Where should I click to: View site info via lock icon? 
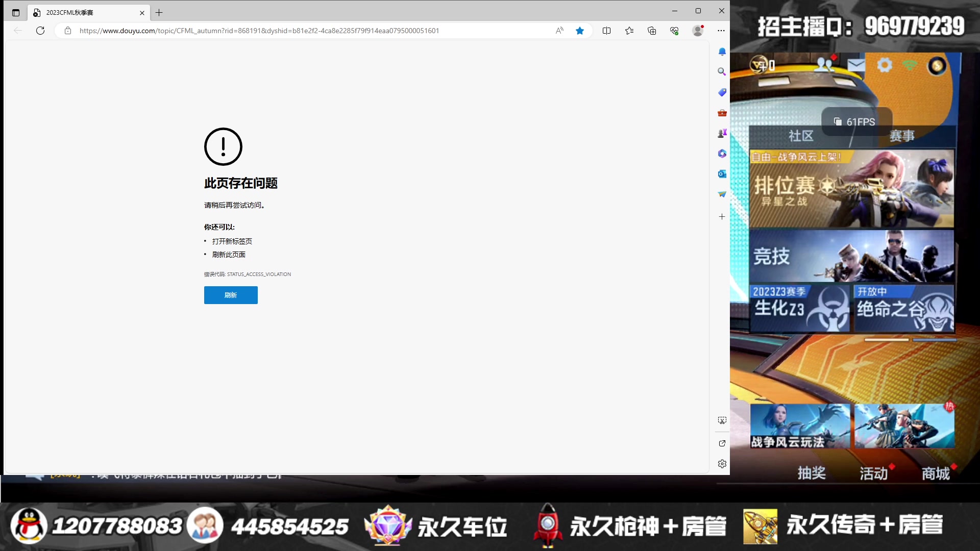point(68,31)
